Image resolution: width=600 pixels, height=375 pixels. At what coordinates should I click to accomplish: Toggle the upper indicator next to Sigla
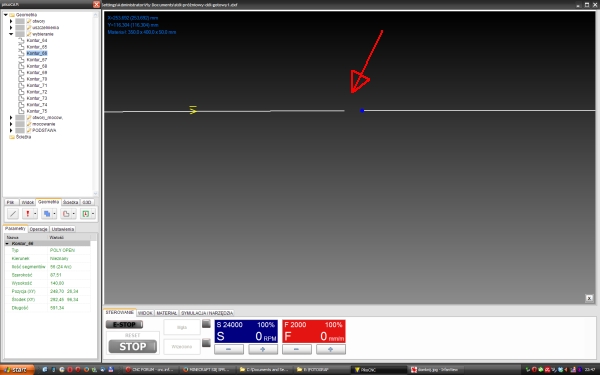(206, 324)
